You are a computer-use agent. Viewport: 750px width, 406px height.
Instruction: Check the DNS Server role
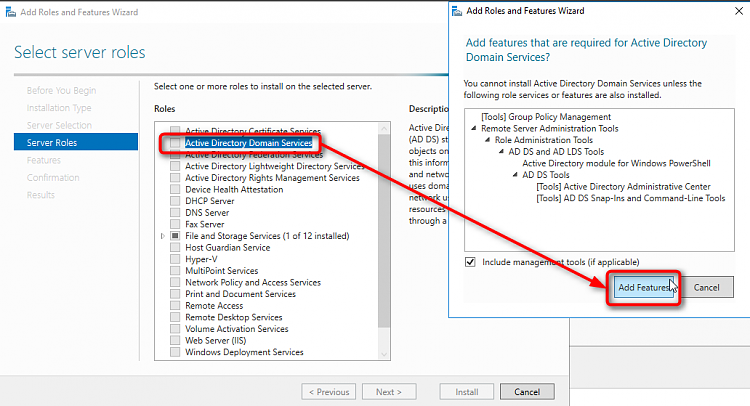tap(175, 212)
